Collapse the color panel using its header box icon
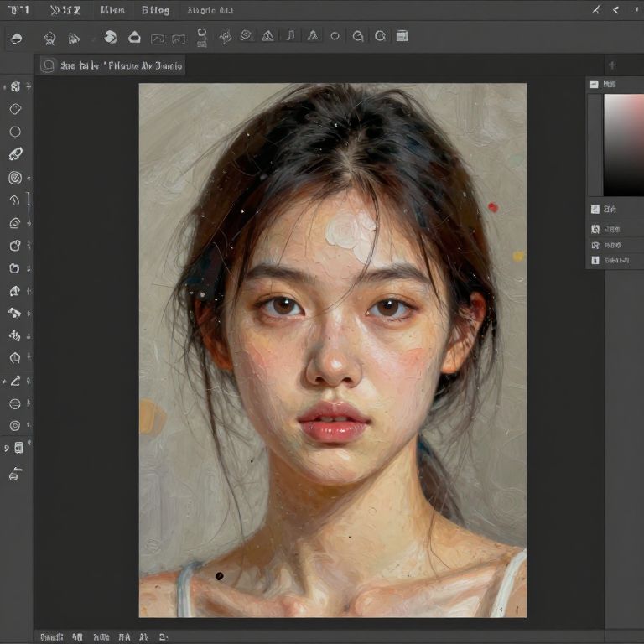 (x=594, y=84)
